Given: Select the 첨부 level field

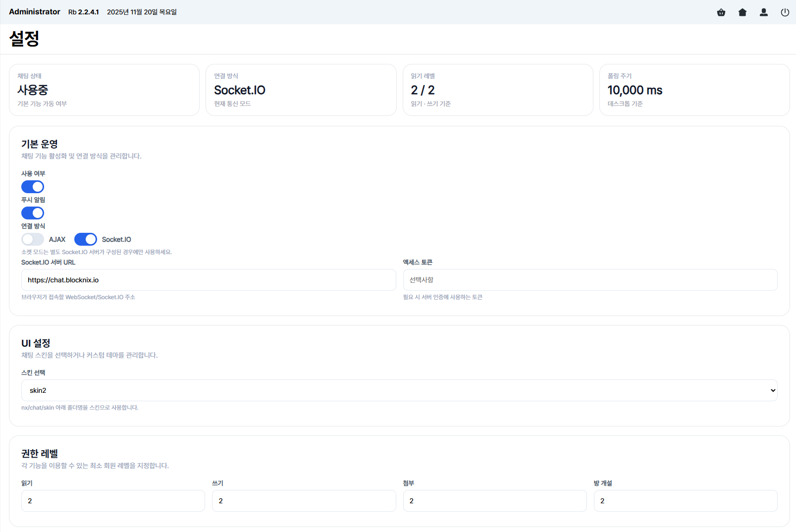Looking at the screenshot, I should click(495, 501).
